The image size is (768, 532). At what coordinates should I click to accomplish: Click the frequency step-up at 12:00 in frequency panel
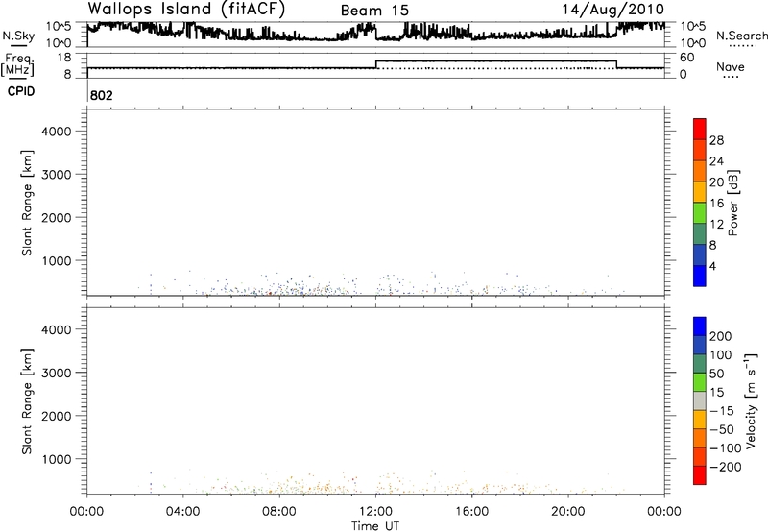[x=375, y=64]
